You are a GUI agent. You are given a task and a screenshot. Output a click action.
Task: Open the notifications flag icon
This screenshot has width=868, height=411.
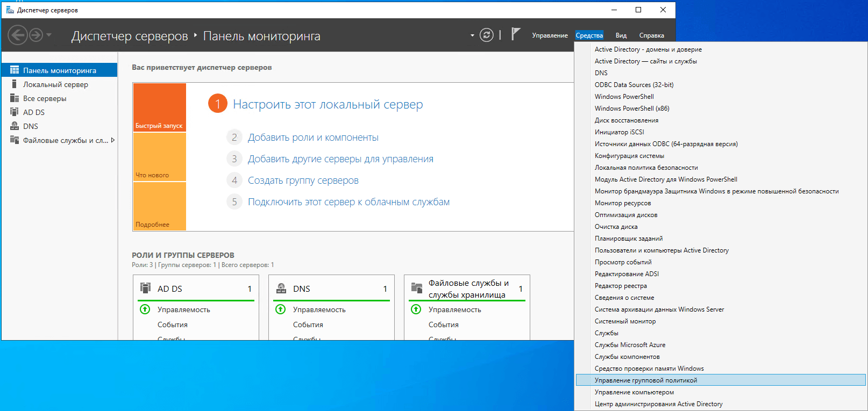click(x=515, y=34)
